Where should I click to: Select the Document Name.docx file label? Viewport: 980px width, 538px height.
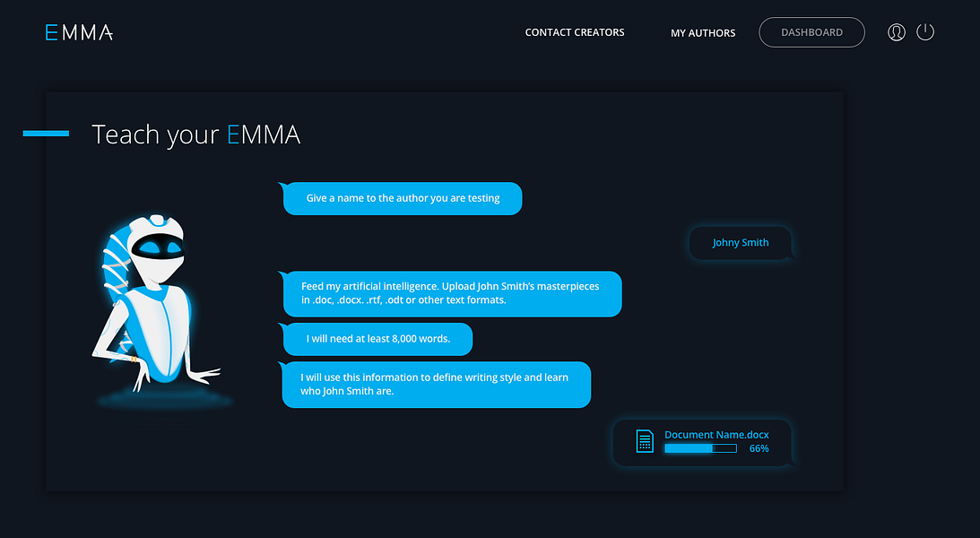(x=716, y=434)
